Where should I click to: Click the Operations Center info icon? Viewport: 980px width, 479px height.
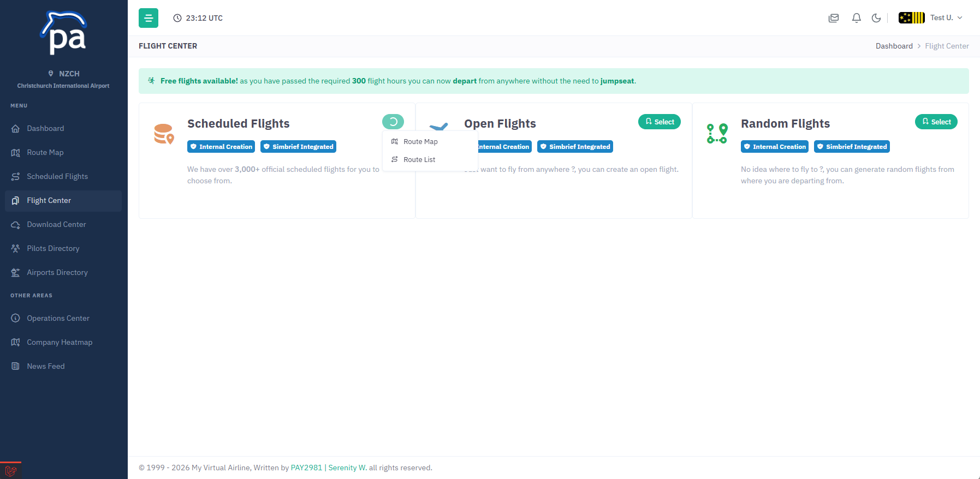(15, 318)
